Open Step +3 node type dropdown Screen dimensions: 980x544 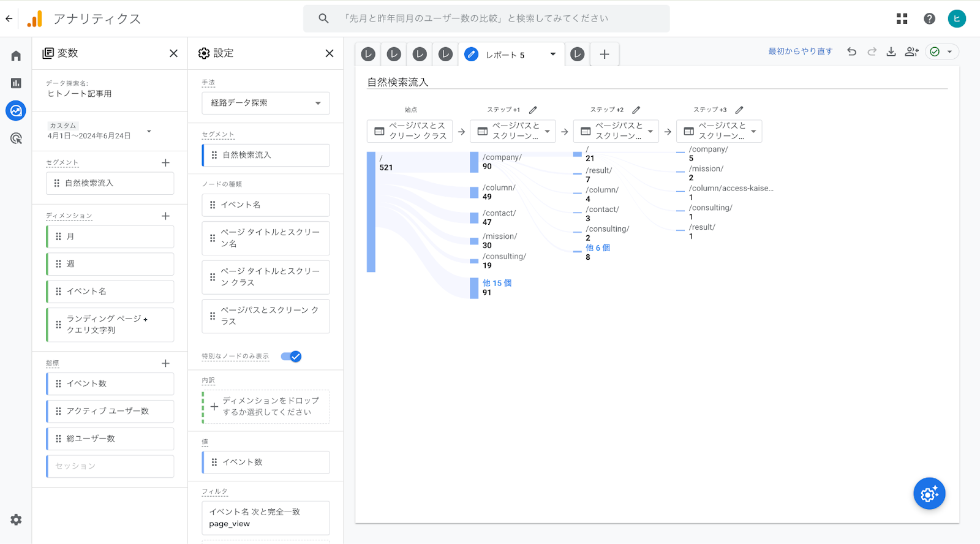(719, 131)
